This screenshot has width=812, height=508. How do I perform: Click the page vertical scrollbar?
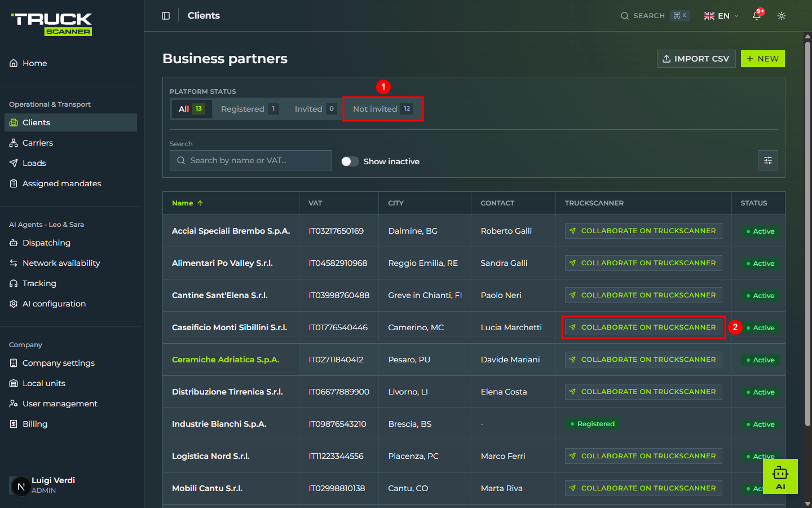point(807,234)
